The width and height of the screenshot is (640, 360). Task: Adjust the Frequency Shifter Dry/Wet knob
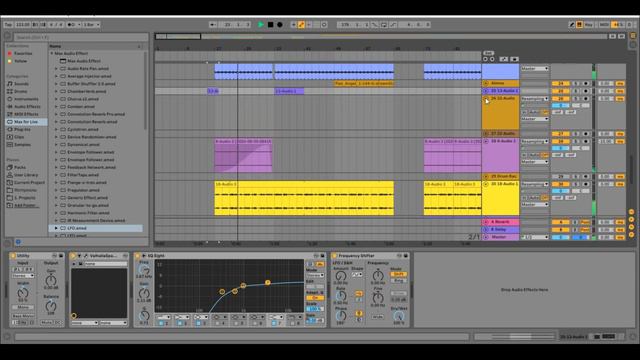[x=398, y=316]
